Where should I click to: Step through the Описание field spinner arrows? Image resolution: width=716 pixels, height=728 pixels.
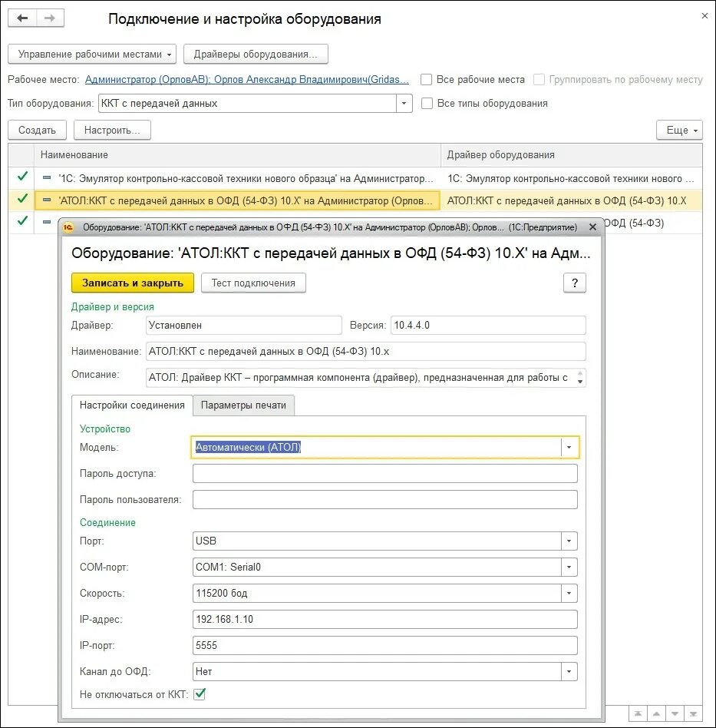coord(580,378)
